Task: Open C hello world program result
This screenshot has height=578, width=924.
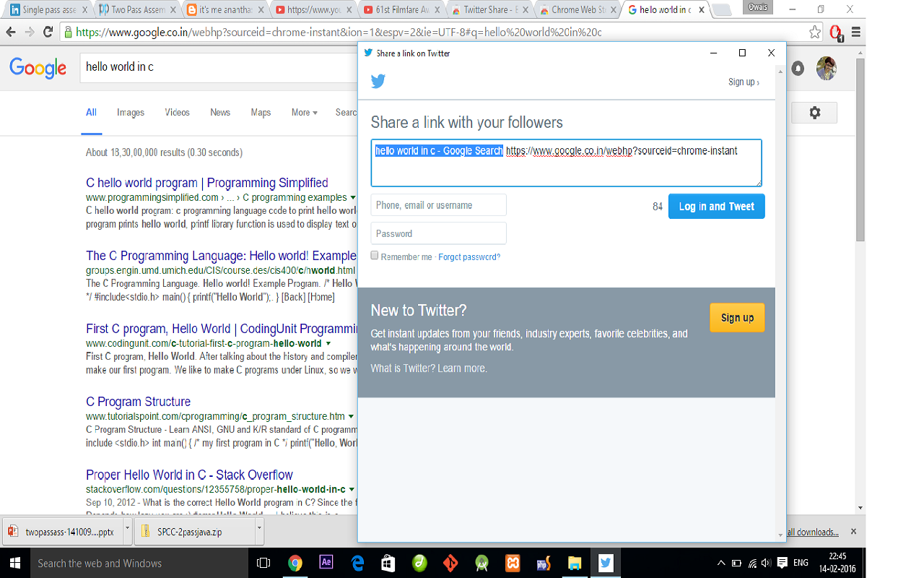Action: (x=207, y=183)
